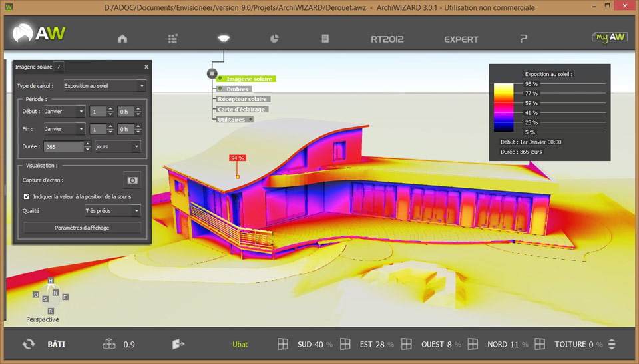Open the RT2012 tab
This screenshot has width=639, height=364.
tap(387, 39)
